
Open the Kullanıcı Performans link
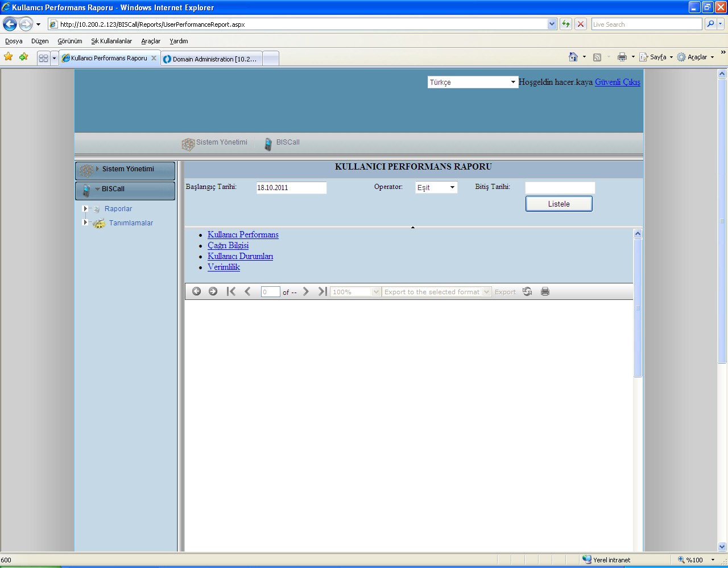pyautogui.click(x=243, y=234)
